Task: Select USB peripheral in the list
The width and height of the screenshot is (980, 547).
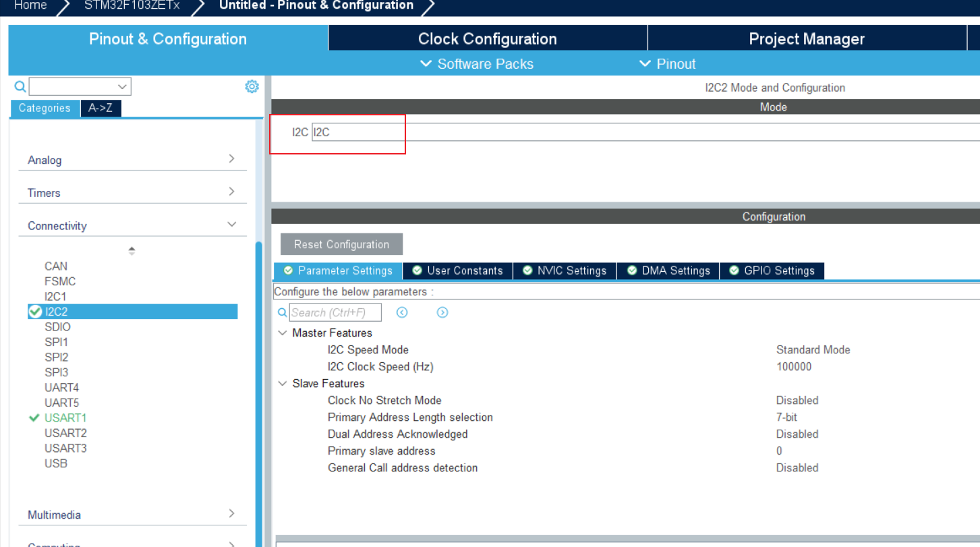Action: coord(56,463)
